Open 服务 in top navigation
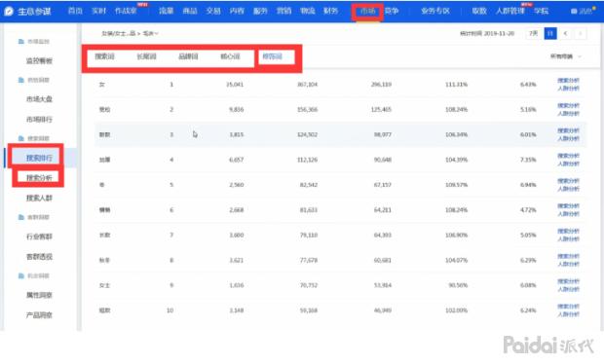Image resolution: width=604 pixels, height=364 pixels. click(260, 11)
